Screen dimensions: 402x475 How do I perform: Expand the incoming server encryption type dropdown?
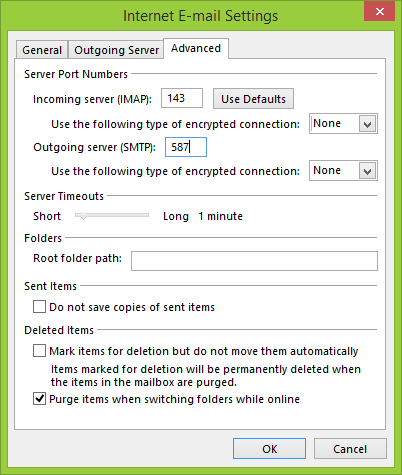point(343,124)
